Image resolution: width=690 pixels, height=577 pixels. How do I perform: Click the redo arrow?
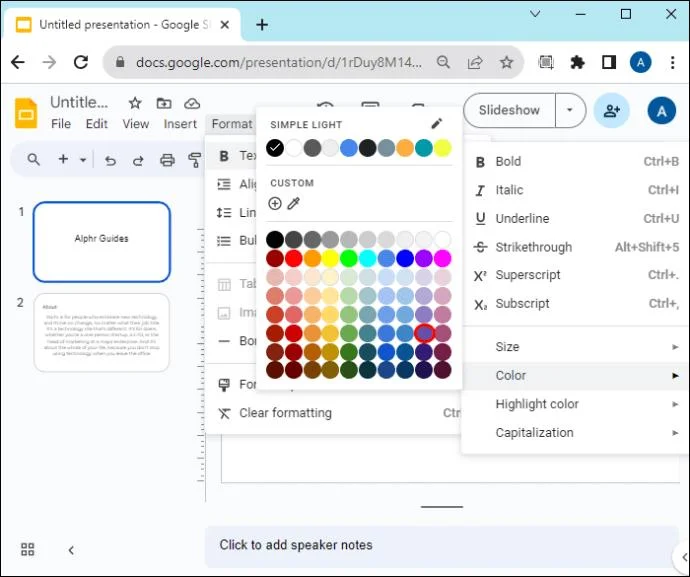click(138, 160)
